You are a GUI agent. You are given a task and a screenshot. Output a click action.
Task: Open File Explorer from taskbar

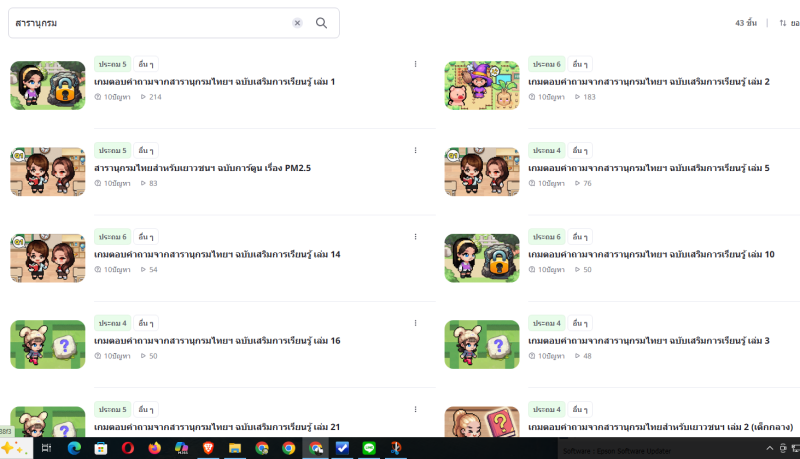tap(235, 449)
